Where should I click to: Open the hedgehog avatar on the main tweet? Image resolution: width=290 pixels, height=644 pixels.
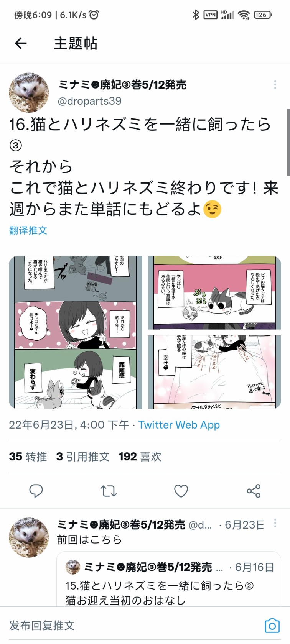point(29,93)
